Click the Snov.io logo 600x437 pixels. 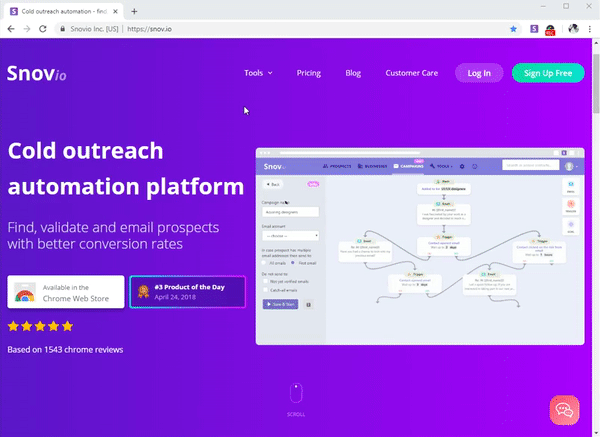(37, 73)
